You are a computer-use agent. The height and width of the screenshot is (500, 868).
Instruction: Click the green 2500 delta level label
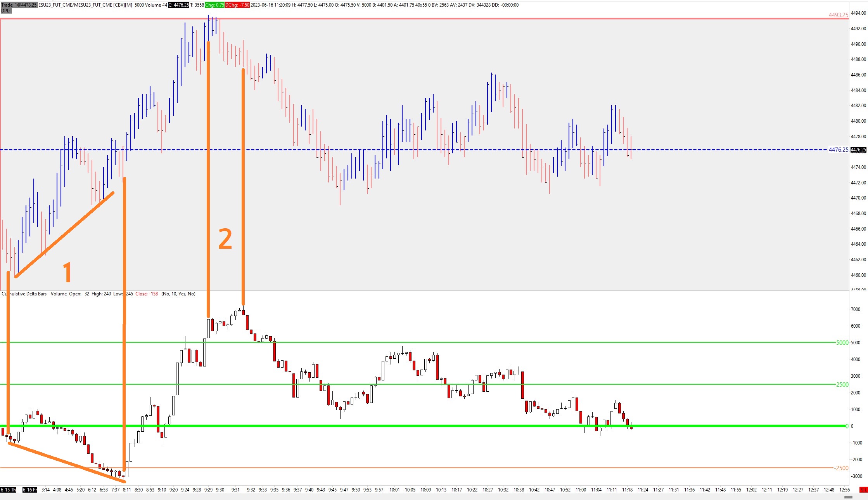point(842,384)
